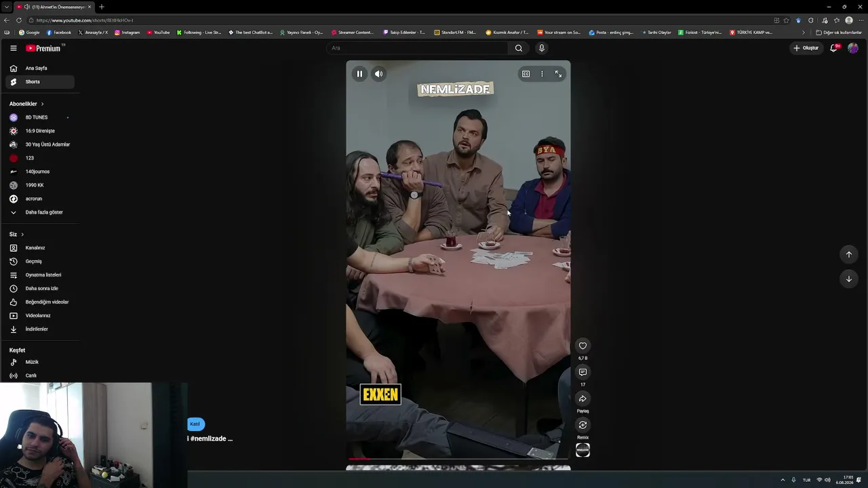The image size is (868, 488).
Task: Click the Katıl join button
Action: (195, 424)
